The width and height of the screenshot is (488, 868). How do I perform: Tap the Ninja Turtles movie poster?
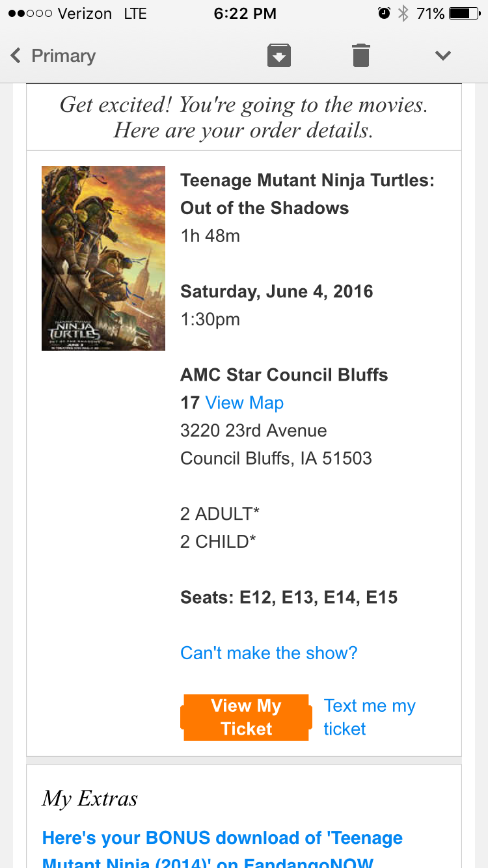pos(103,258)
